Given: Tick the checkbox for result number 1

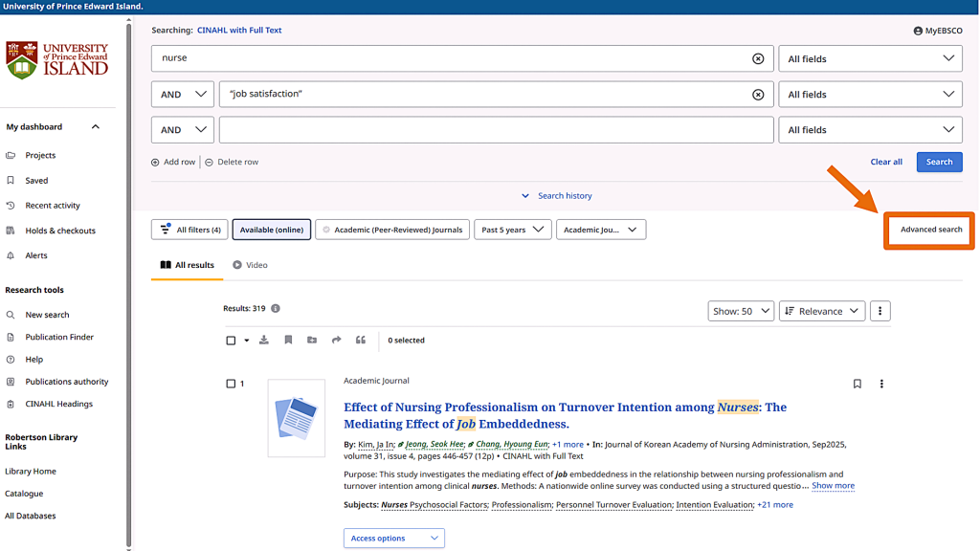Looking at the screenshot, I should point(231,384).
